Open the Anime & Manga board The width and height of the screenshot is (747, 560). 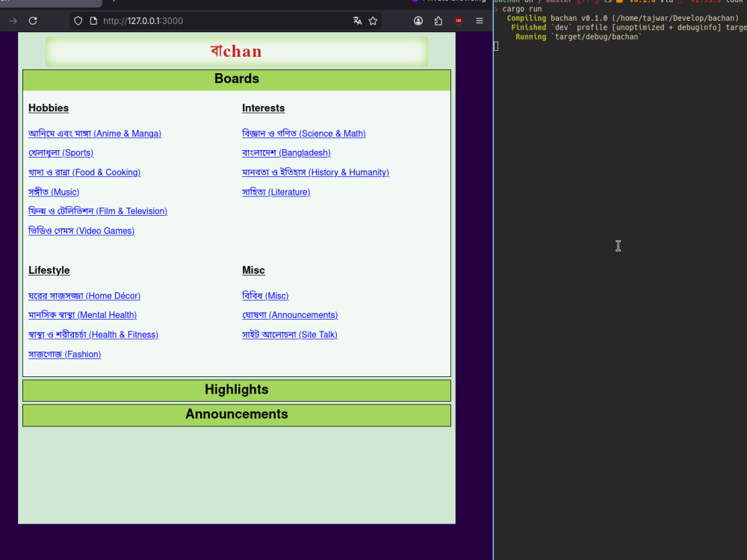95,134
